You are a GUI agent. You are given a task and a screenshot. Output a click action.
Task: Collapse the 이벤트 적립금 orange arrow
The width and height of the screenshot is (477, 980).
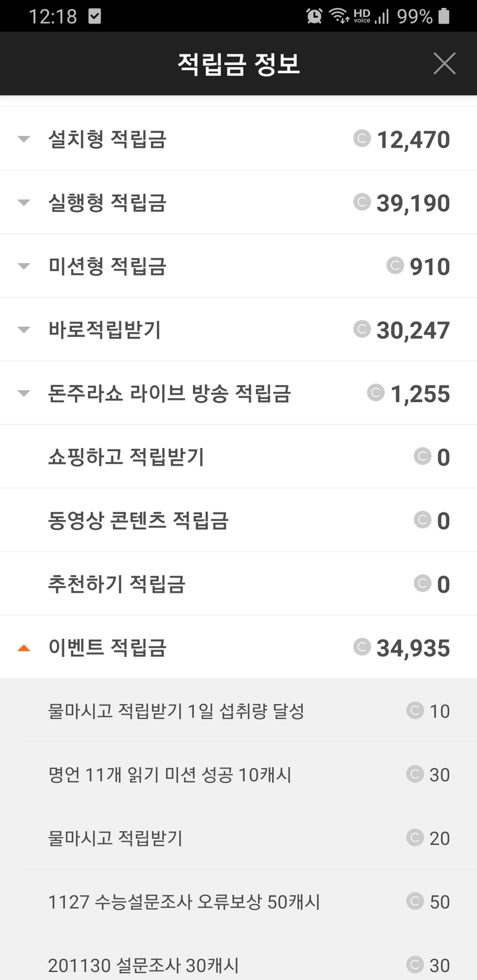(24, 648)
